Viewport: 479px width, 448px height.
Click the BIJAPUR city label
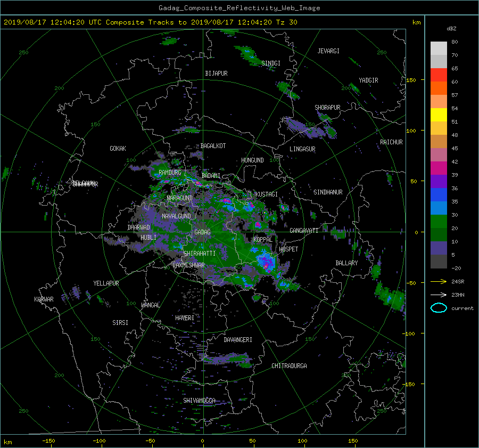point(216,74)
